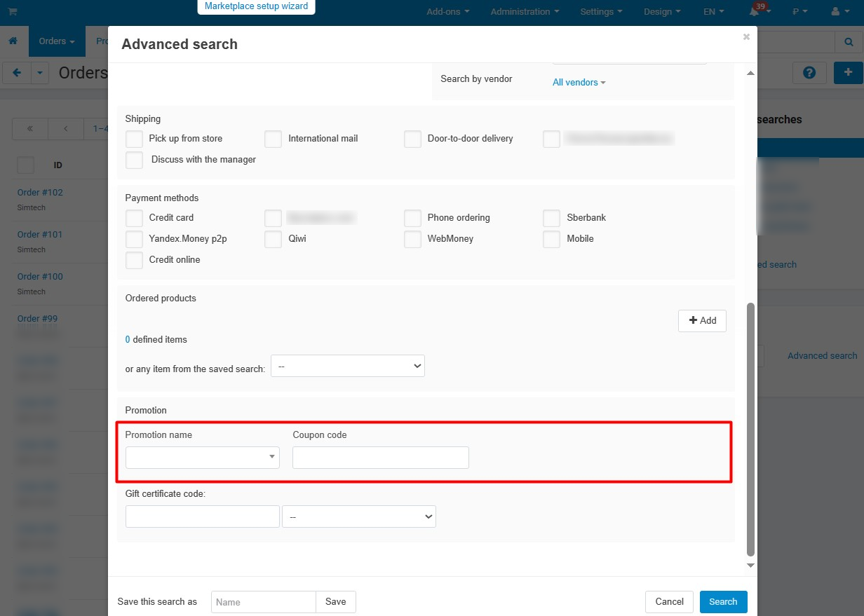Screen dimensions: 864x616
Task: Select all orders with the ID header checkbox
Action: 25,165
